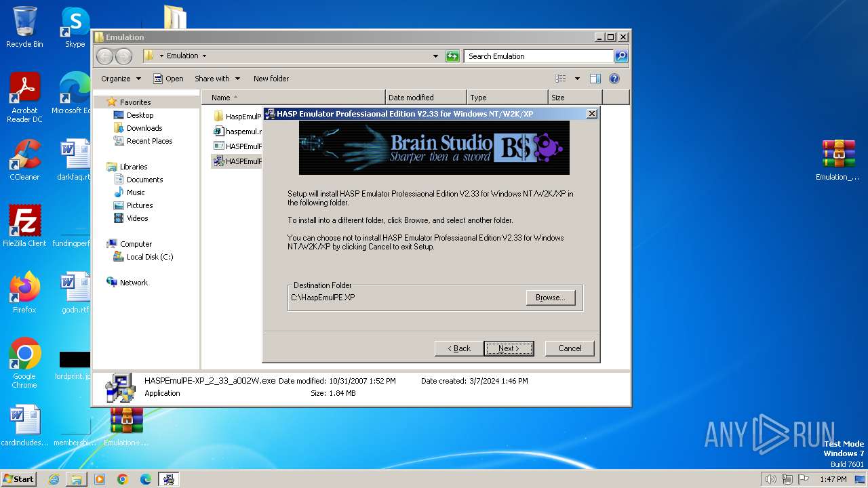Open Edge from taskbar
This screenshot has width=868, height=488.
tap(146, 479)
